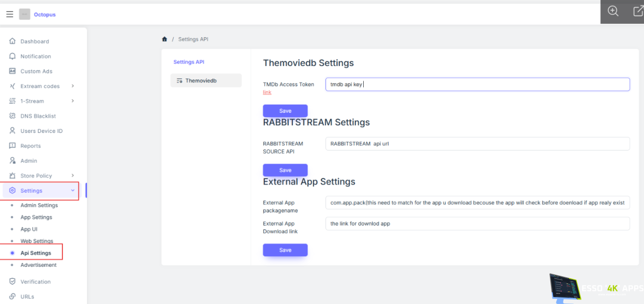The height and width of the screenshot is (304, 644).
Task: Open App Settings submenu item
Action: tap(36, 217)
